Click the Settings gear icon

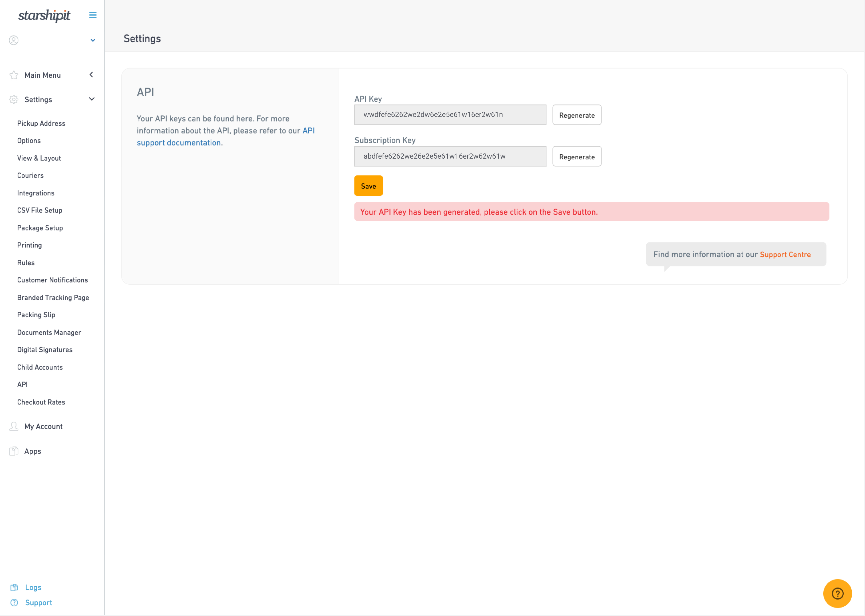click(14, 99)
